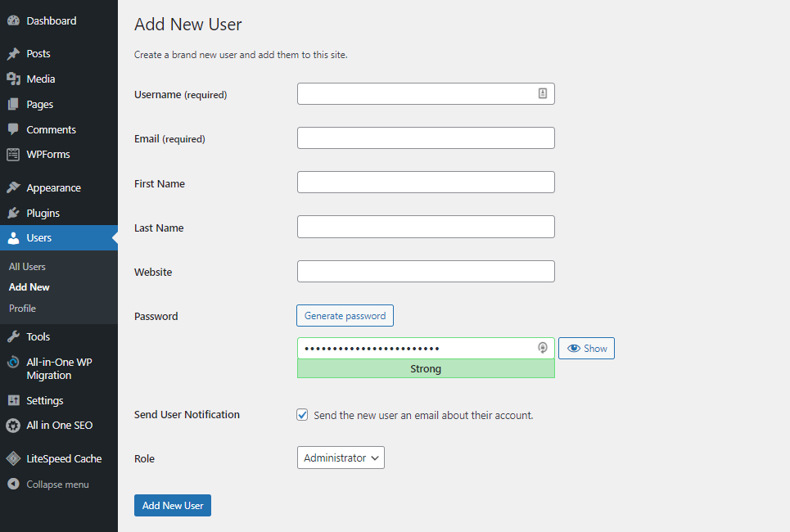Click the LiteSpeed Cache icon
This screenshot has width=790, height=532.
[13, 458]
